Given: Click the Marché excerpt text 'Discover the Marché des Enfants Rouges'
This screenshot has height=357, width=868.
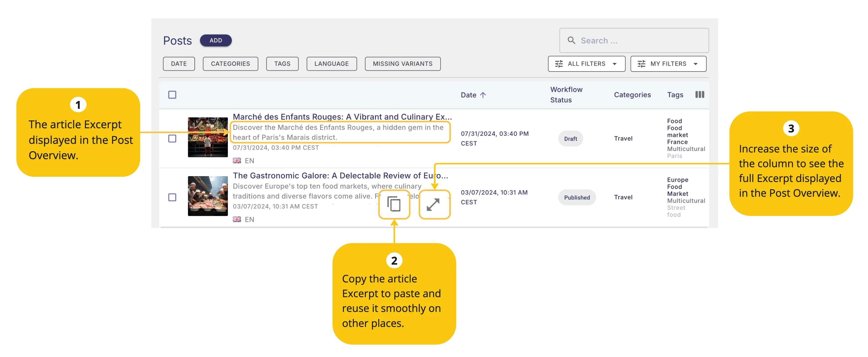Looking at the screenshot, I should [x=303, y=127].
